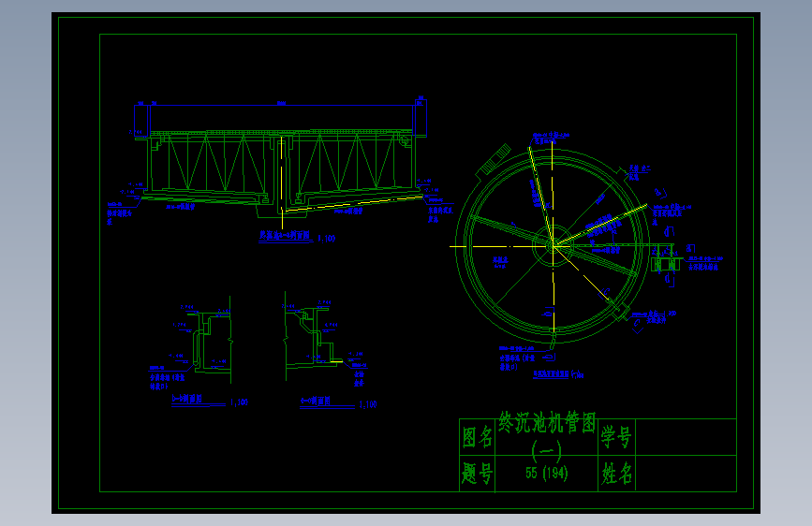The width and height of the screenshot is (812, 526).
Task: Select the c-c剖面图 section title
Action: click(316, 402)
